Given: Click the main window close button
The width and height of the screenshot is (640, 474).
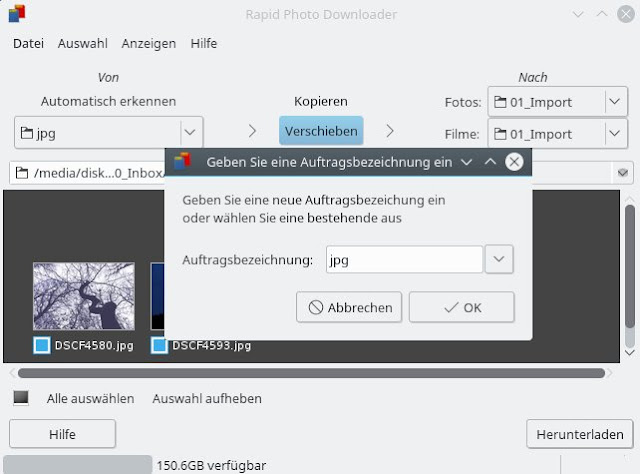Looking at the screenshot, I should click(626, 15).
